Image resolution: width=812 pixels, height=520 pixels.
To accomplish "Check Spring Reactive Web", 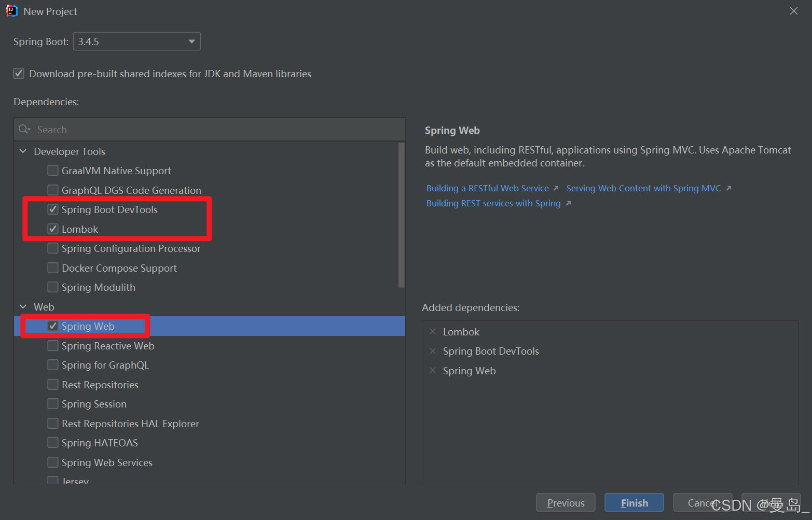I will [53, 346].
